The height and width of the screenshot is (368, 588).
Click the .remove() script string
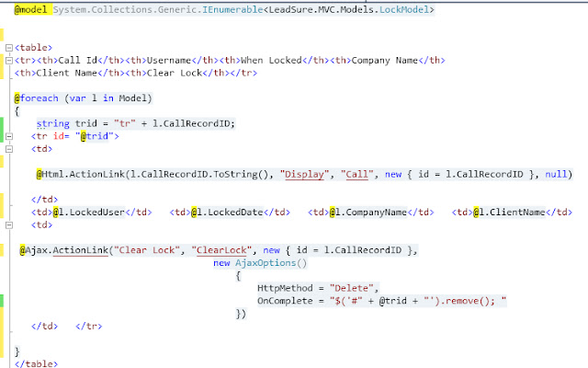tap(465, 301)
